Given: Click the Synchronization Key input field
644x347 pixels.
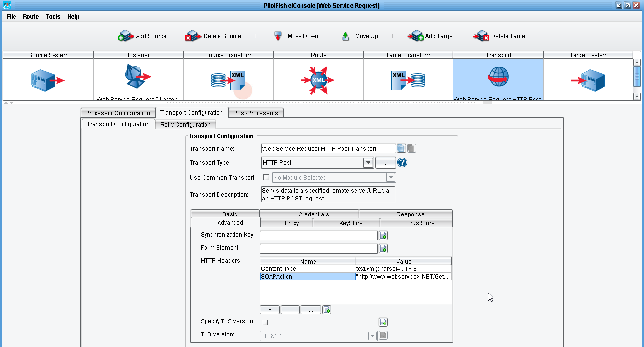Looking at the screenshot, I should tap(319, 236).
